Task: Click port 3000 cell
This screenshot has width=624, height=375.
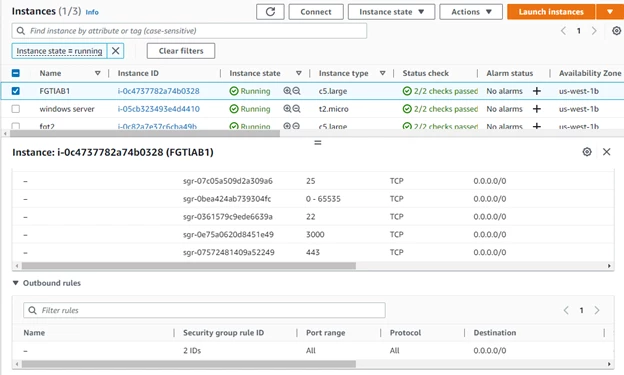Action: [x=315, y=234]
